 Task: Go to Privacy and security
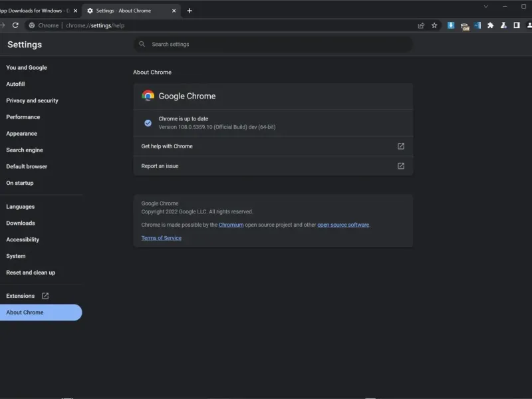(32, 100)
